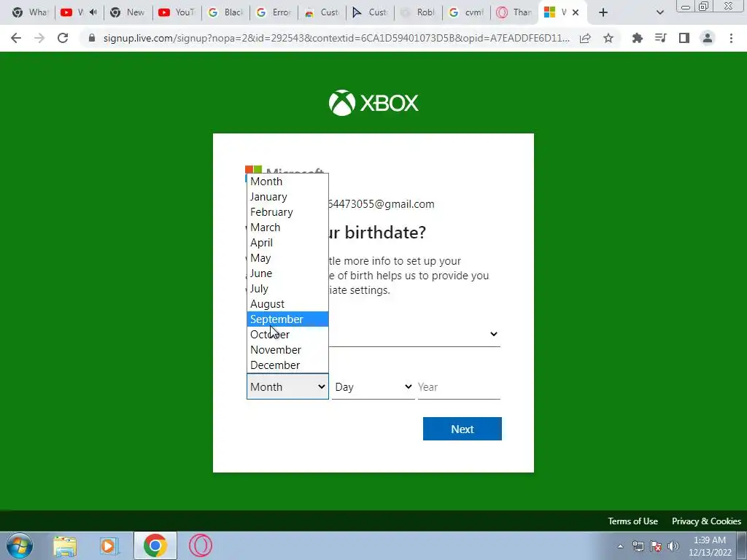Switch to the 'Blac' Google tab

tap(226, 12)
